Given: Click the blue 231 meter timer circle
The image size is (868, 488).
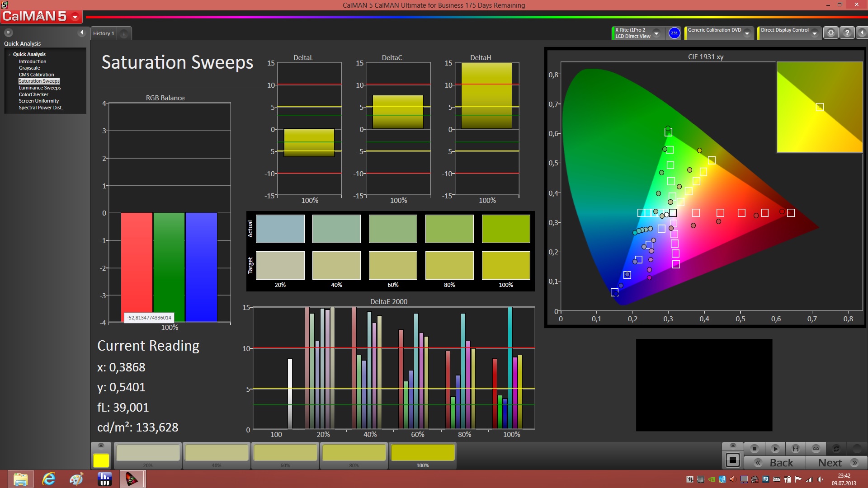Looking at the screenshot, I should [x=674, y=33].
